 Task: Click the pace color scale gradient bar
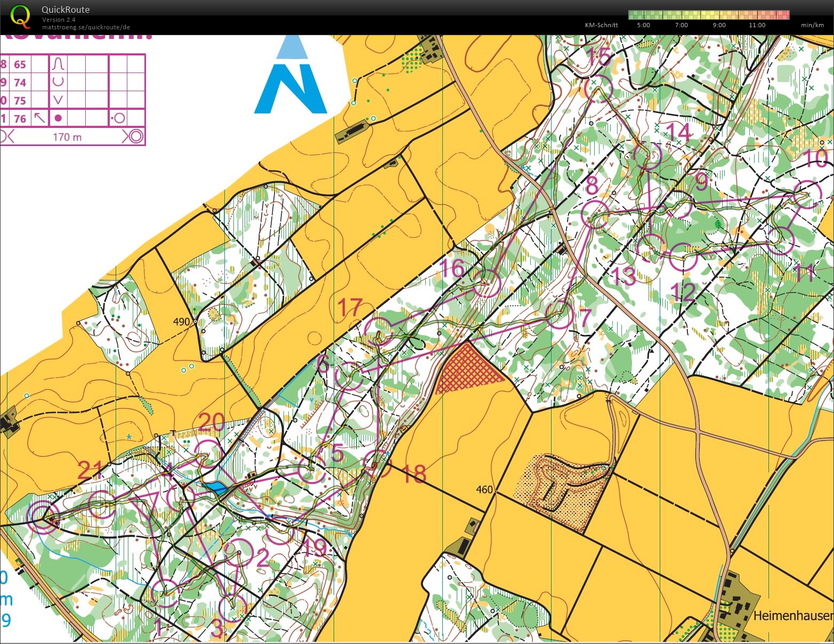tap(708, 15)
